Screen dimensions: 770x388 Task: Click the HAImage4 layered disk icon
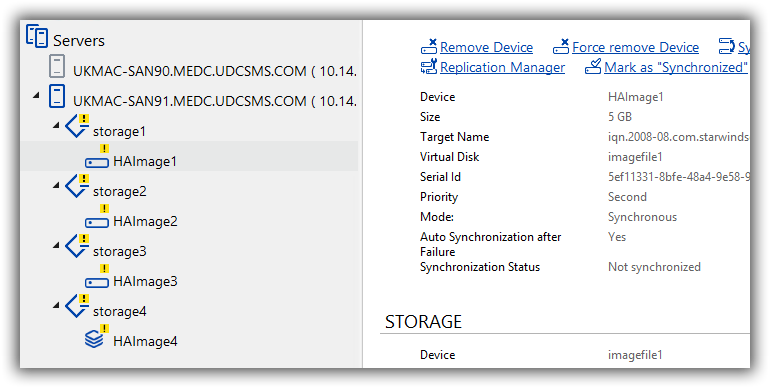click(x=94, y=339)
